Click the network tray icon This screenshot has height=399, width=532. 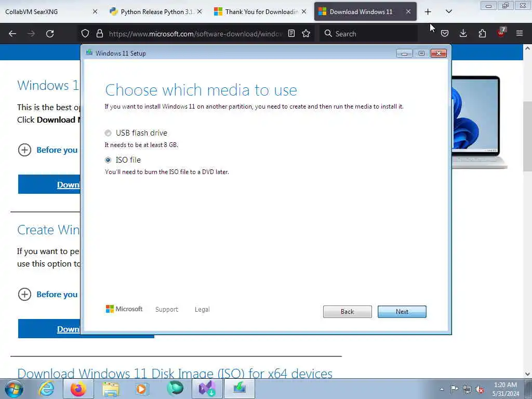pos(467,389)
